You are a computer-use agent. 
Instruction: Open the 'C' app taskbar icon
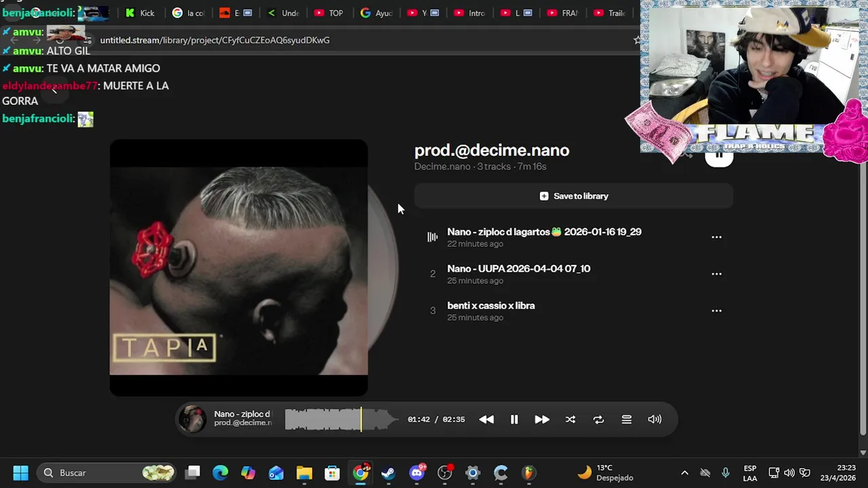pyautogui.click(x=500, y=472)
